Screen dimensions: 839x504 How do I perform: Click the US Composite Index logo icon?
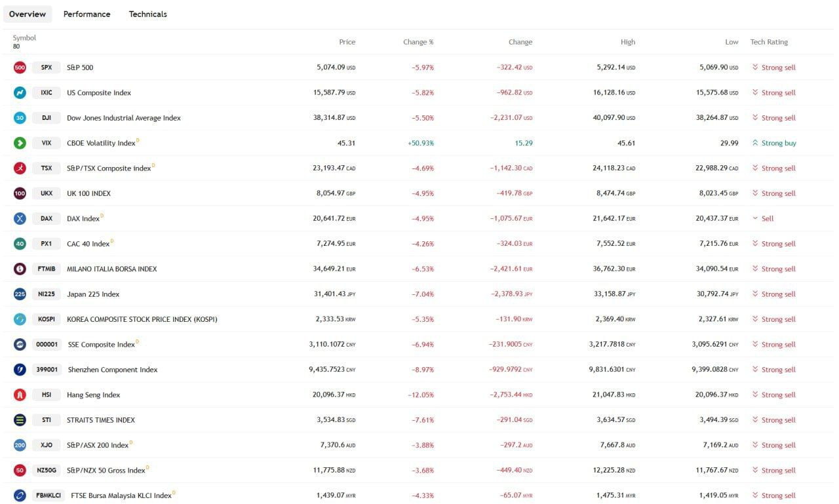(20, 92)
